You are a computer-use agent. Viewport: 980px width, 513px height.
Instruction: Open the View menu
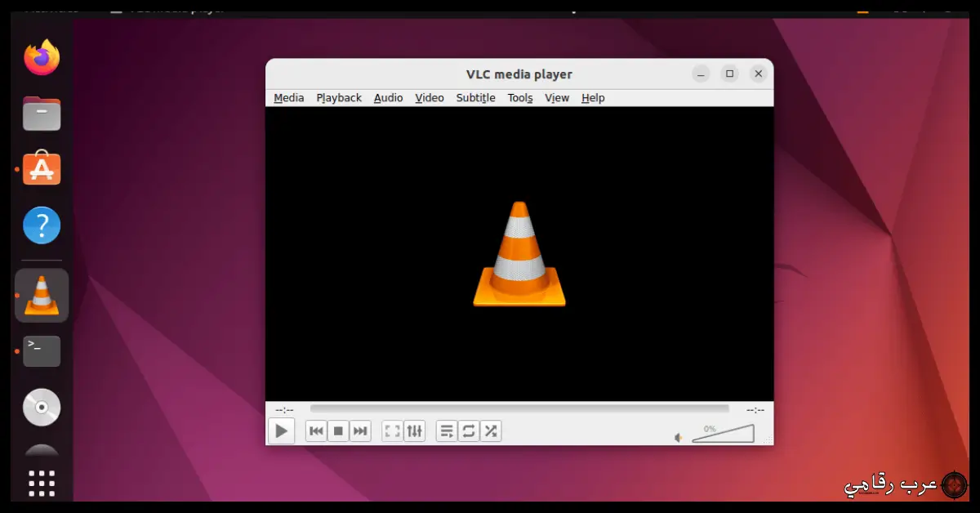[x=557, y=98]
